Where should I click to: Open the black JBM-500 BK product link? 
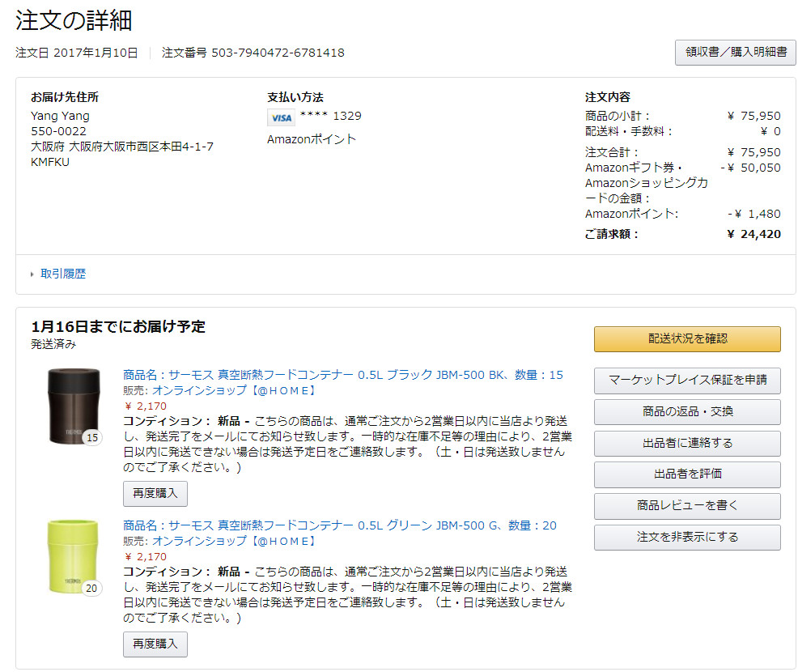pyautogui.click(x=342, y=375)
